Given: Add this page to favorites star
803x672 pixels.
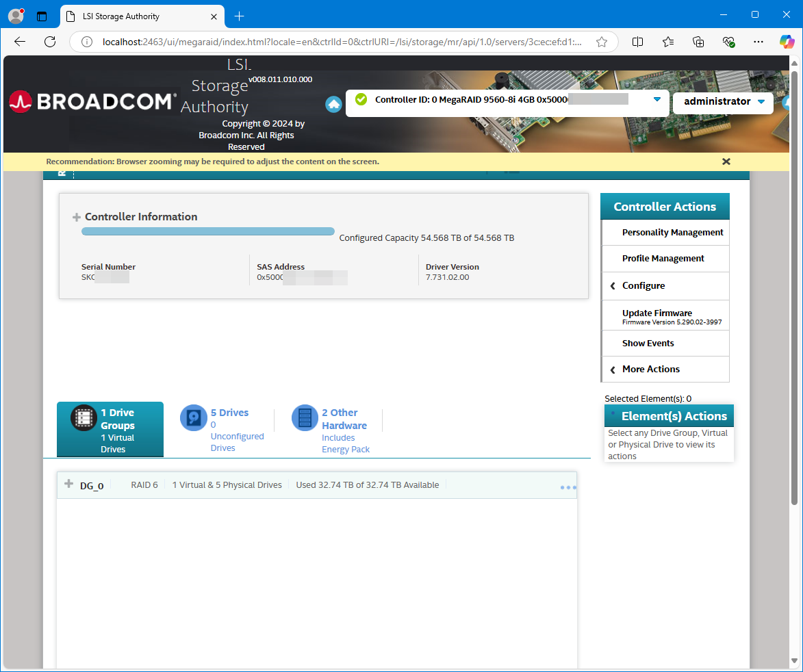Looking at the screenshot, I should tap(602, 42).
